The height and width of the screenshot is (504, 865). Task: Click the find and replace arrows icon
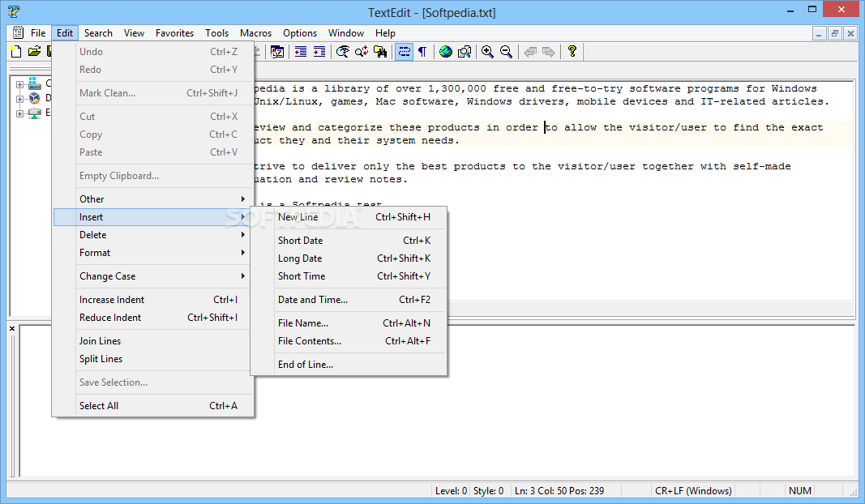tap(362, 52)
